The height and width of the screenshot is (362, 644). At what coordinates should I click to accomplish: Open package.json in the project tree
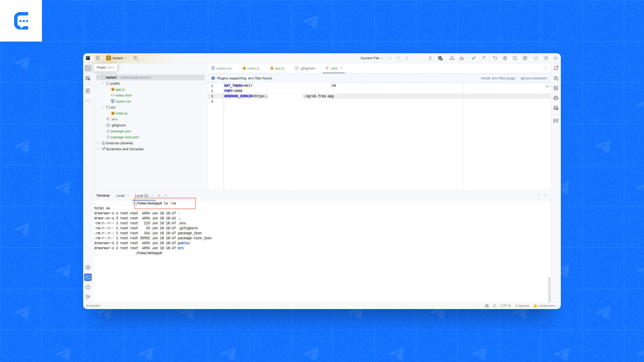coord(121,131)
